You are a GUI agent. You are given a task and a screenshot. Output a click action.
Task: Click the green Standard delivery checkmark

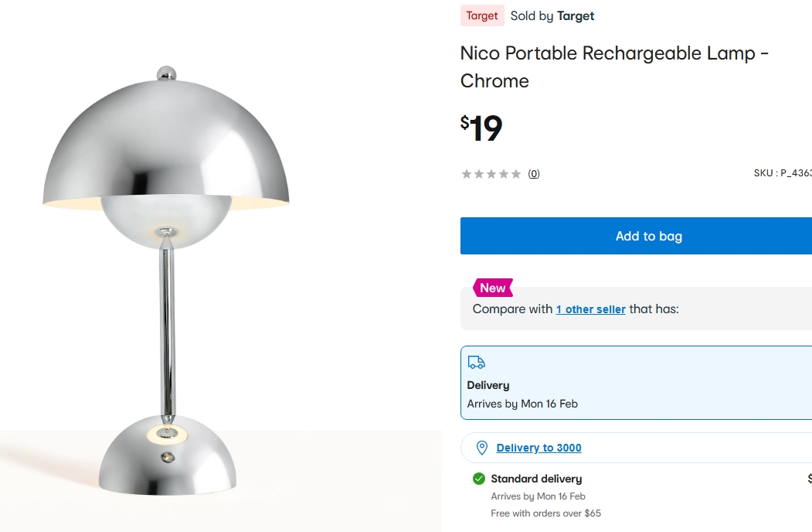(479, 479)
